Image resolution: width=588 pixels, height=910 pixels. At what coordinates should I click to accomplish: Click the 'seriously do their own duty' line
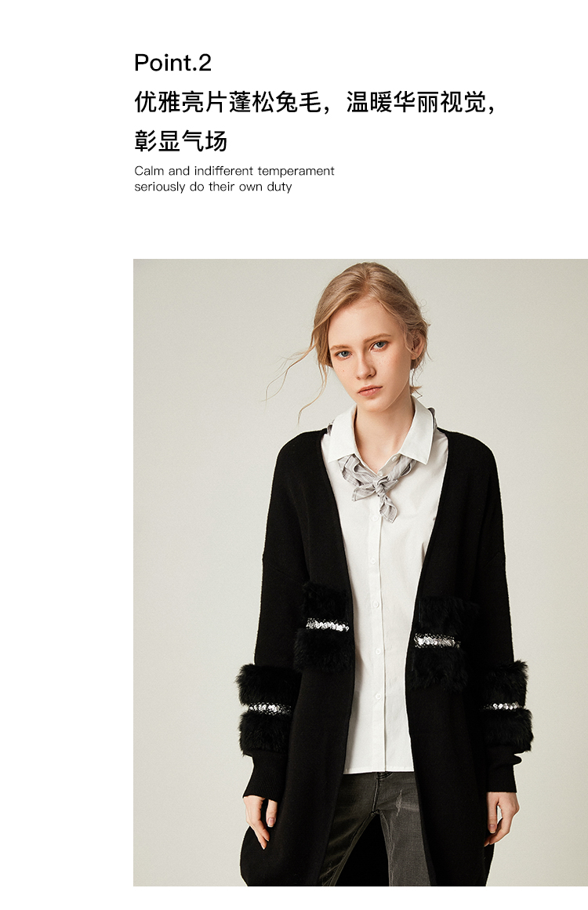[212, 187]
